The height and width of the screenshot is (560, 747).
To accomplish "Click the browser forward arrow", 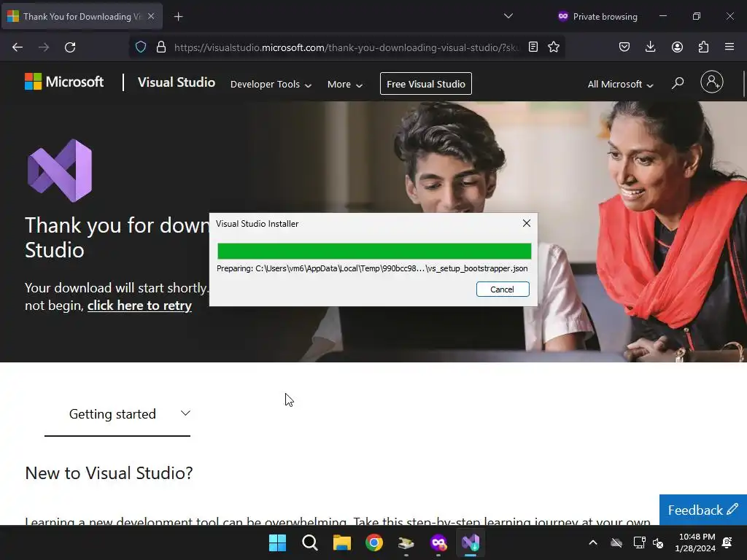I will [x=44, y=47].
